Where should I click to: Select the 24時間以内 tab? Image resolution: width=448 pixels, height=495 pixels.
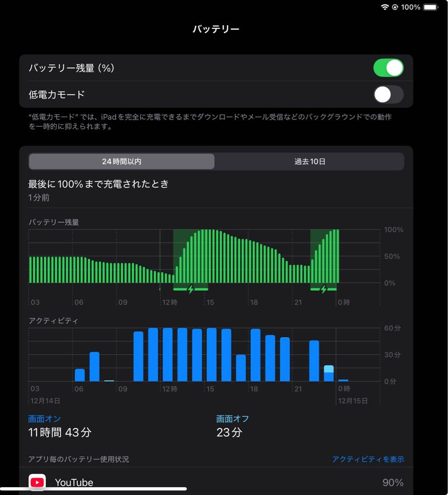(x=122, y=161)
